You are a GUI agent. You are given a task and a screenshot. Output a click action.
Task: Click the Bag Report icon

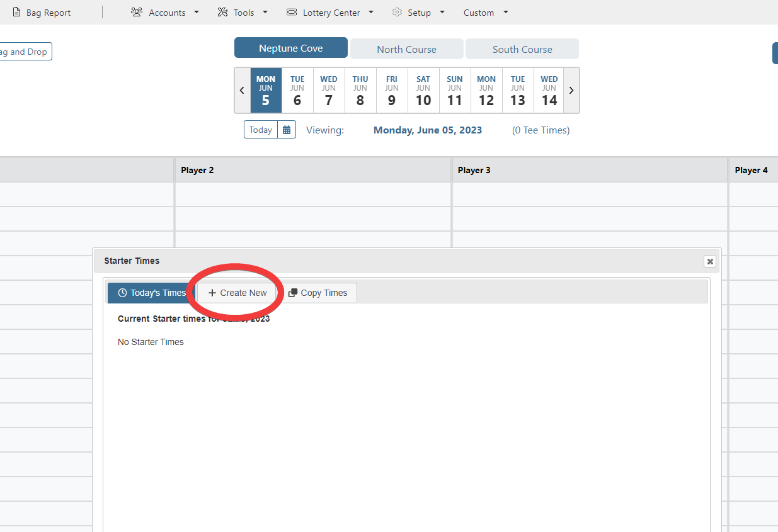(17, 11)
